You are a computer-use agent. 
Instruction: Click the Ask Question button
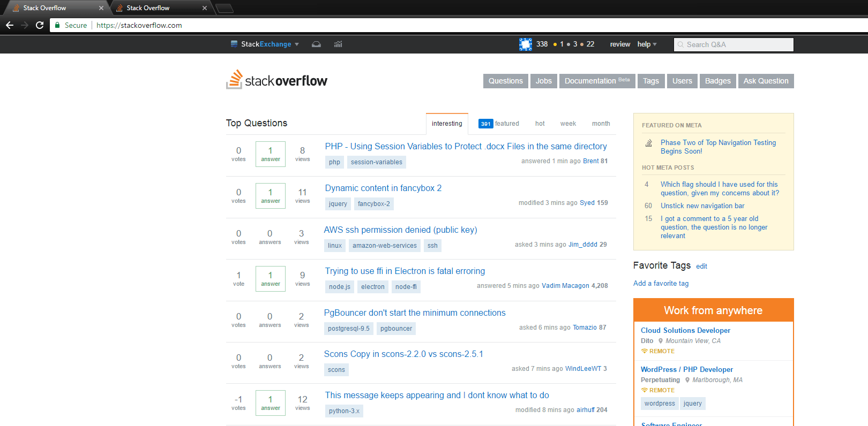point(766,81)
